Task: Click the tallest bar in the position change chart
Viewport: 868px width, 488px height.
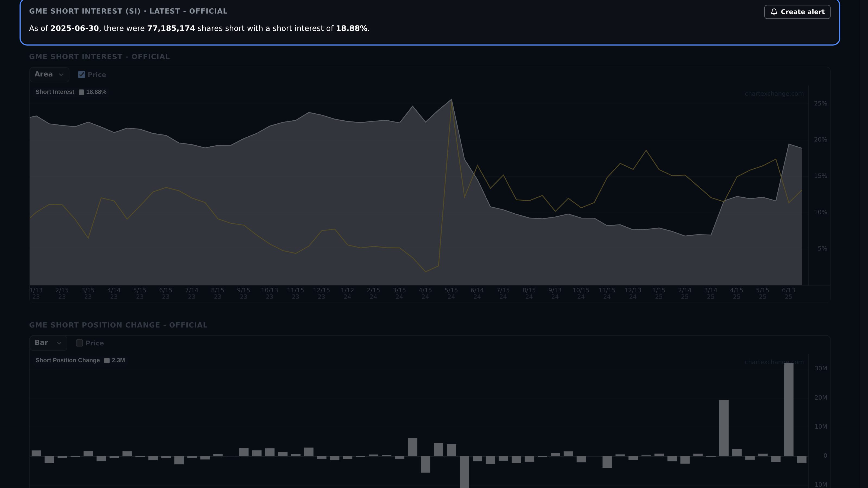Action: click(789, 410)
